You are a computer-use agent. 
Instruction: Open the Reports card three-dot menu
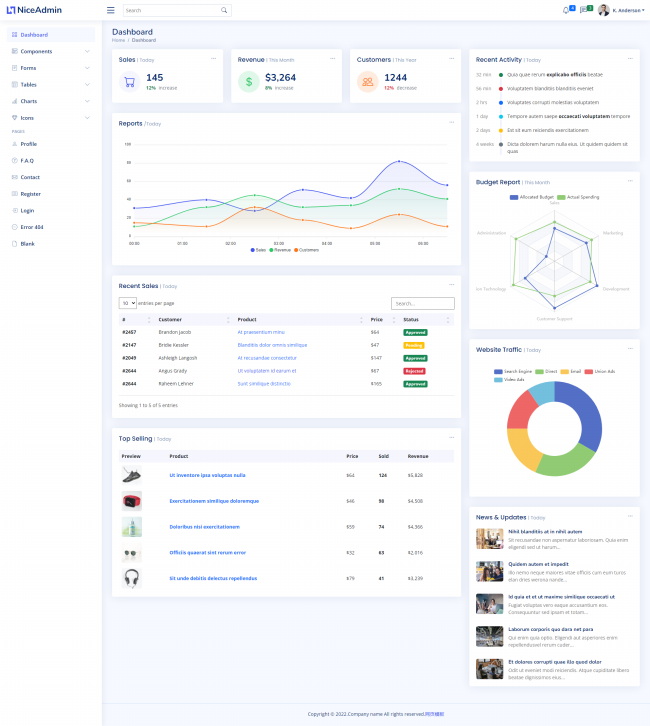tap(451, 123)
